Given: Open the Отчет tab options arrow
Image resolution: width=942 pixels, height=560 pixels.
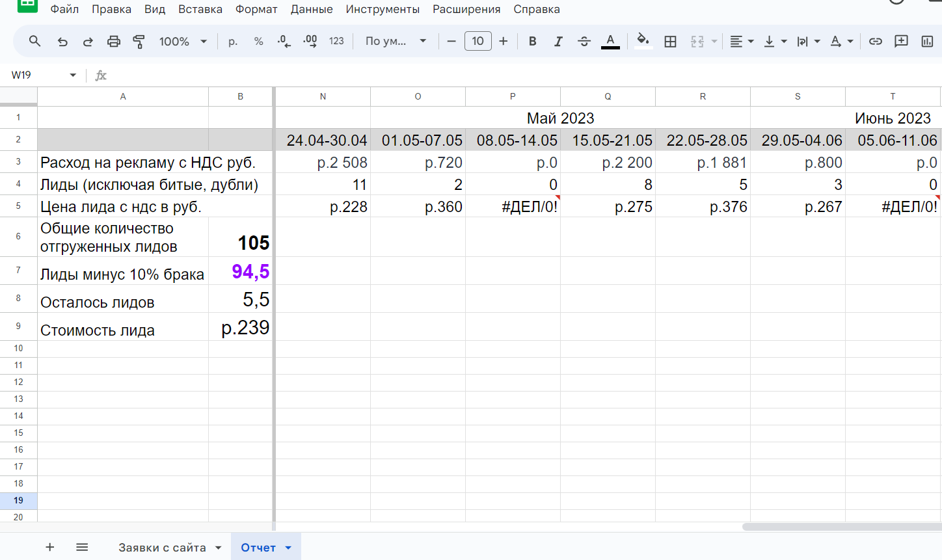Looking at the screenshot, I should pos(288,548).
